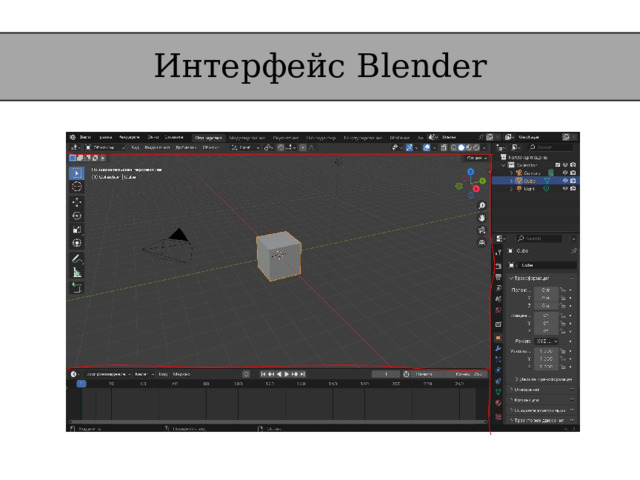The width and height of the screenshot is (640, 480).
Task: Open the orange Object properties tab
Action: click(x=498, y=338)
